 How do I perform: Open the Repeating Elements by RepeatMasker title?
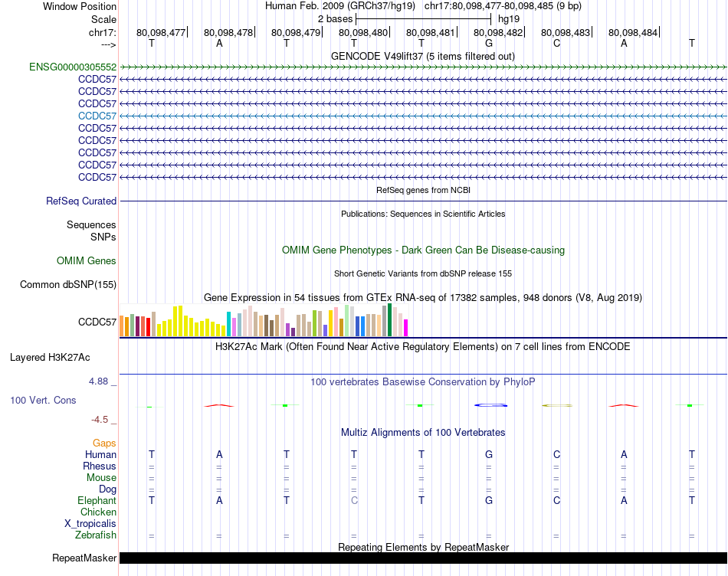423,547
